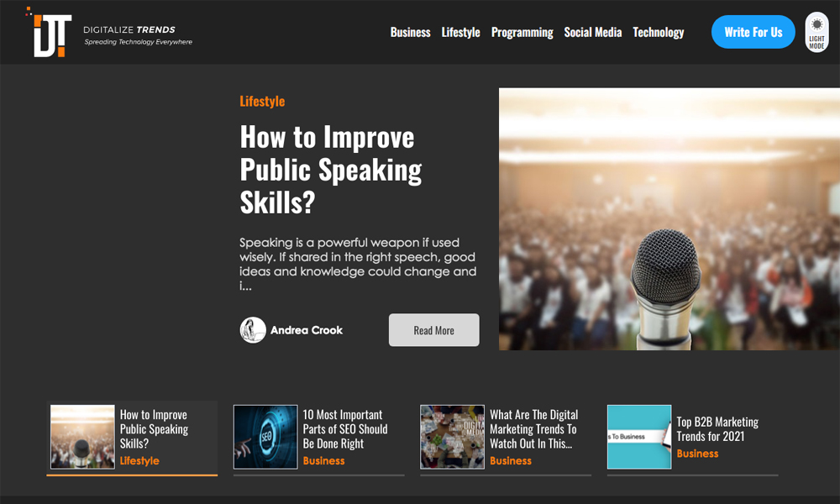Select the B2B marketing thumbnail image

click(639, 437)
